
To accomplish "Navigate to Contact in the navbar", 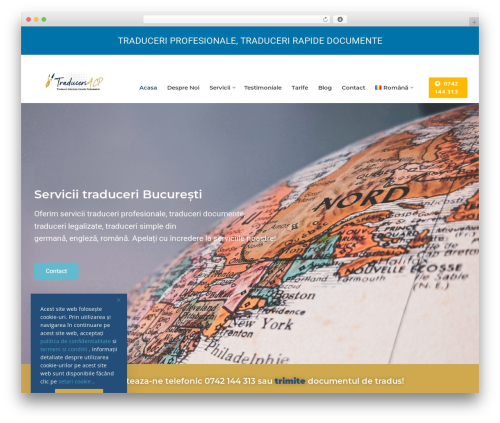I will [x=353, y=88].
